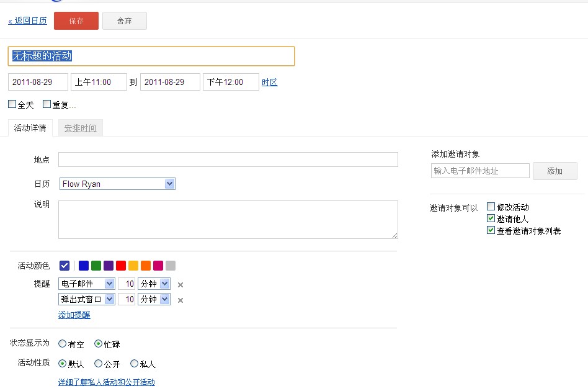
Task: Click the 地点 location input field
Action: tap(228, 160)
